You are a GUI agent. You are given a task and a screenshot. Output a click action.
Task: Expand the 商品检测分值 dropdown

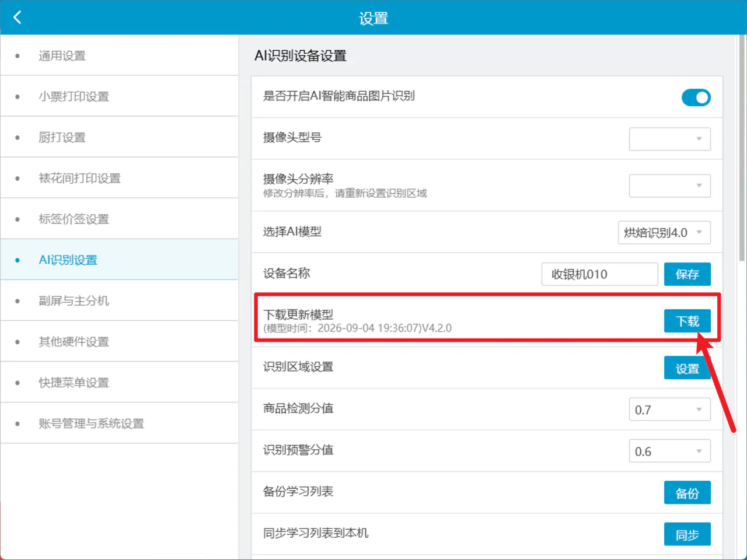[x=669, y=409]
